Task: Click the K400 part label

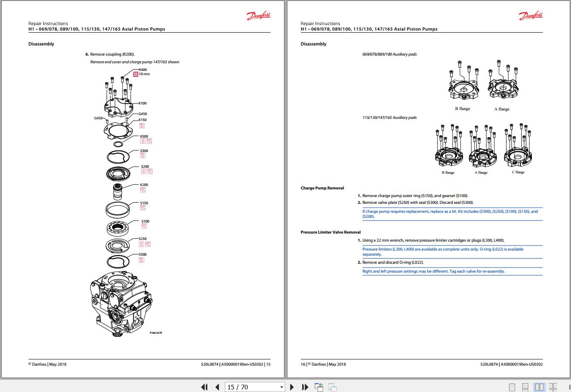Action: point(143,70)
